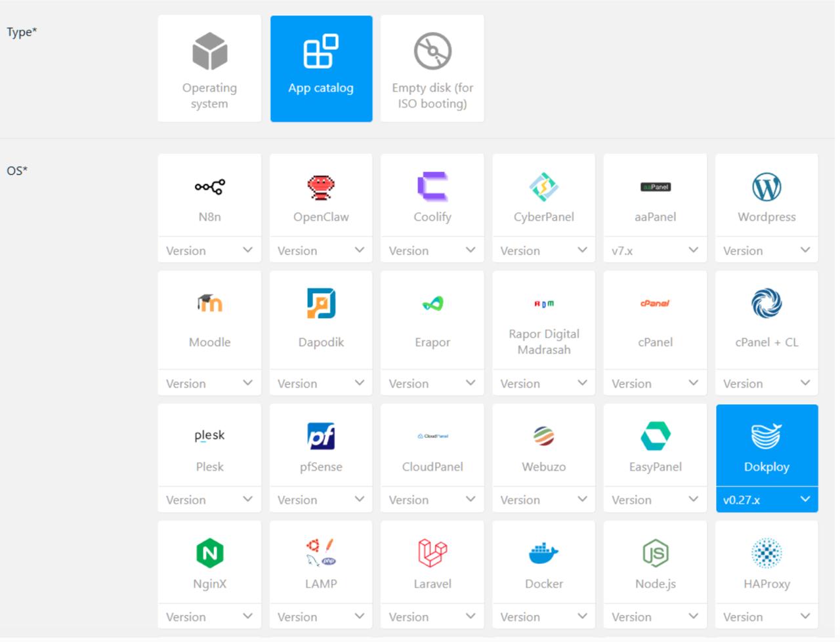Screen dimensions: 840x642
Task: Select the Laravel logo icon
Action: (432, 553)
